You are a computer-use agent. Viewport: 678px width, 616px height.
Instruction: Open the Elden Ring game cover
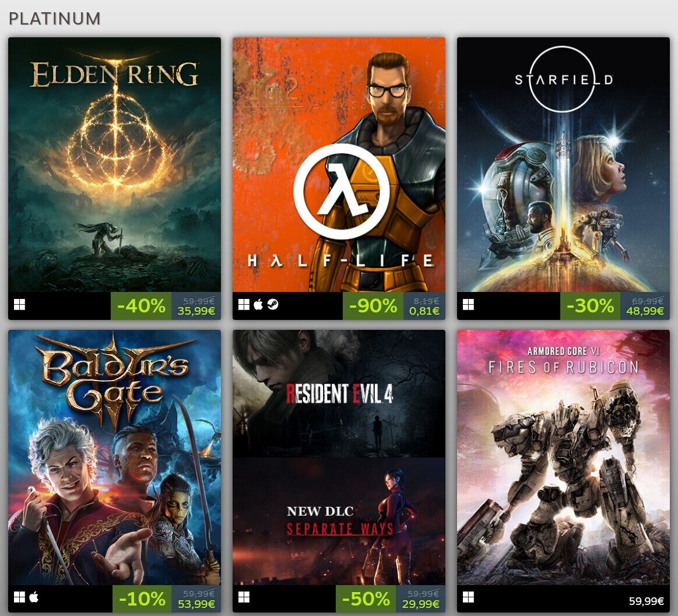tap(115, 165)
